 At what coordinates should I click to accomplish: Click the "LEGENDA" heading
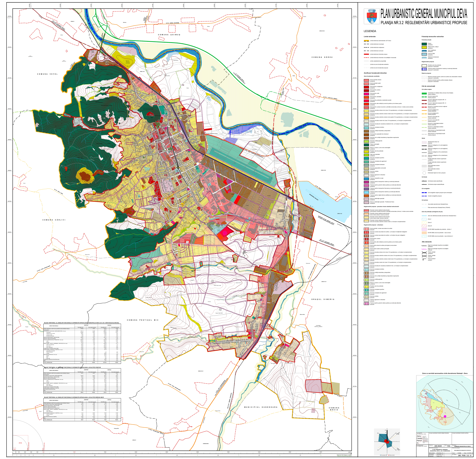tap(370, 31)
